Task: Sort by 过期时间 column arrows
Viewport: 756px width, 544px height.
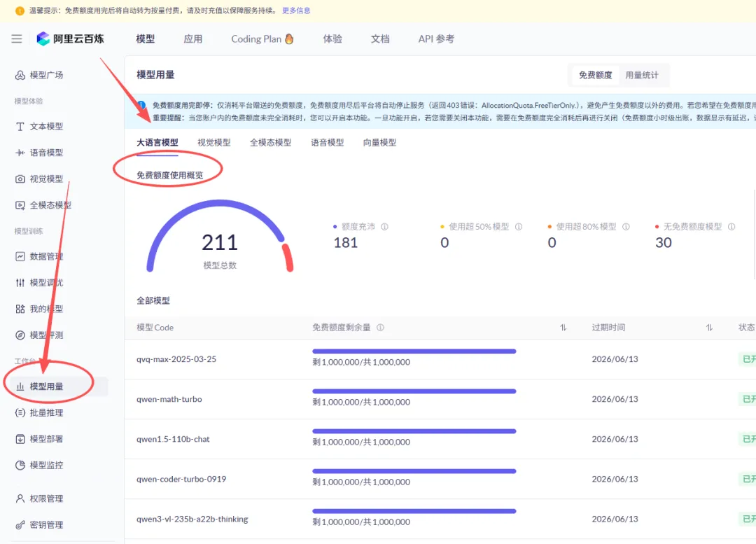Action: coord(708,328)
